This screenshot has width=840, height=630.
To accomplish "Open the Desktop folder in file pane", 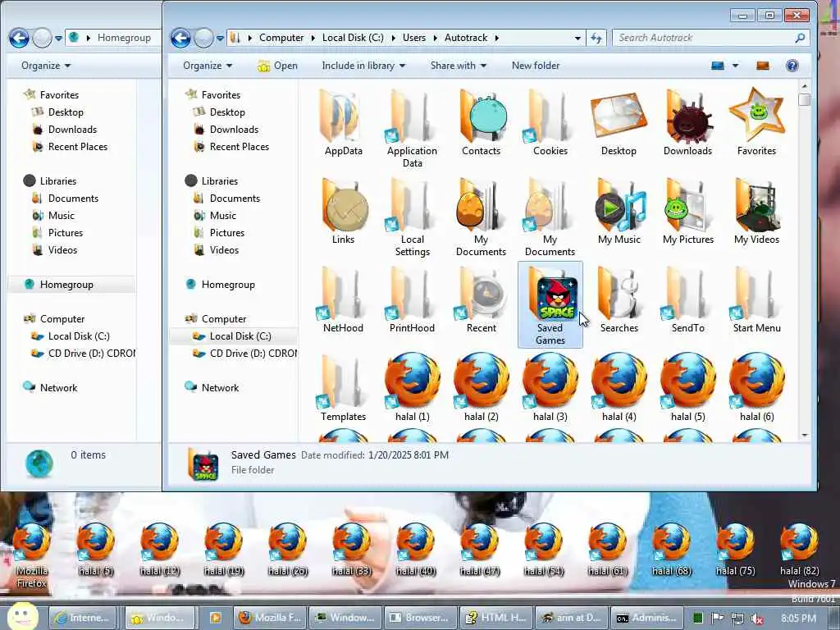I will [619, 123].
